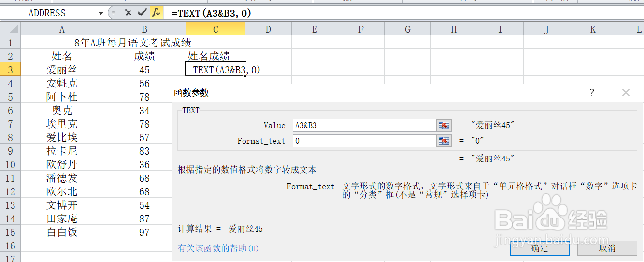Screen dimensions: 644x262
Task: Open the Name Box dropdown arrow
Action: [100, 13]
